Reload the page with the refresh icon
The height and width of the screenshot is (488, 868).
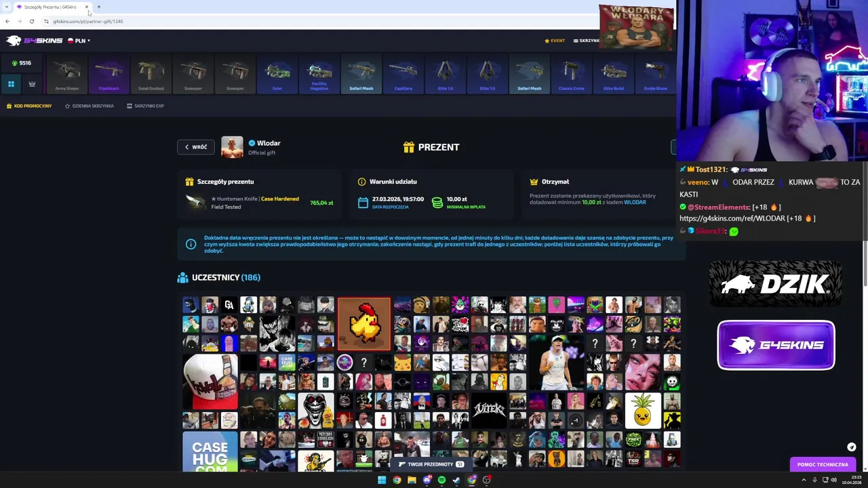coord(31,21)
